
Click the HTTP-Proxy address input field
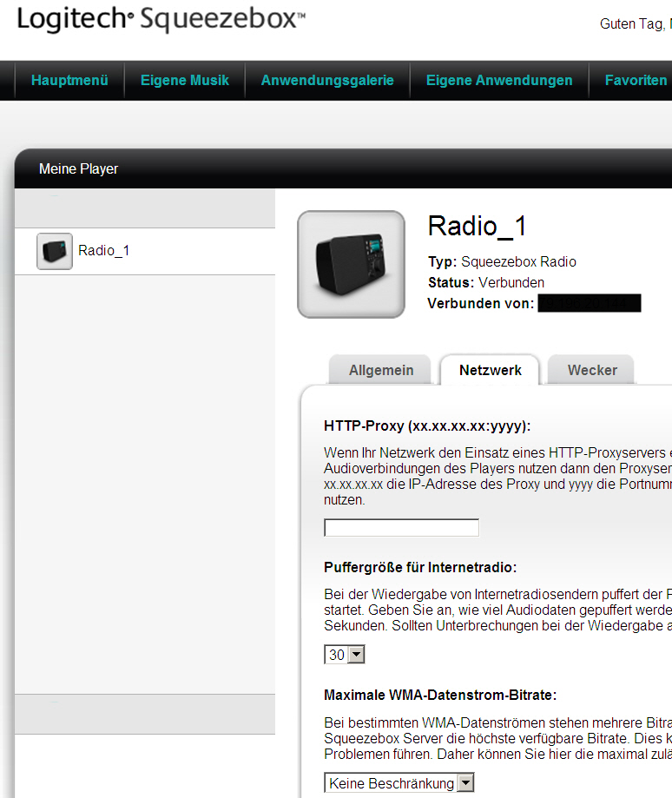(401, 528)
